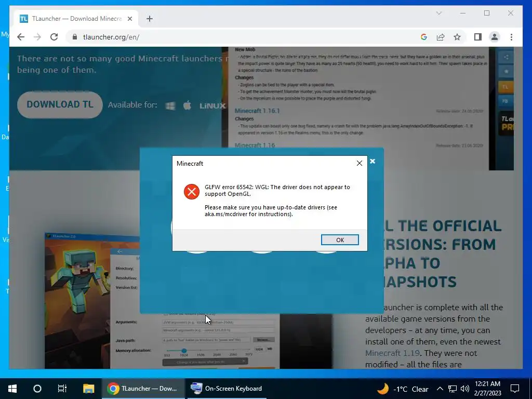Open Chrome tab search dropdown chevron
Screen dimensions: 532x399
point(438,13)
